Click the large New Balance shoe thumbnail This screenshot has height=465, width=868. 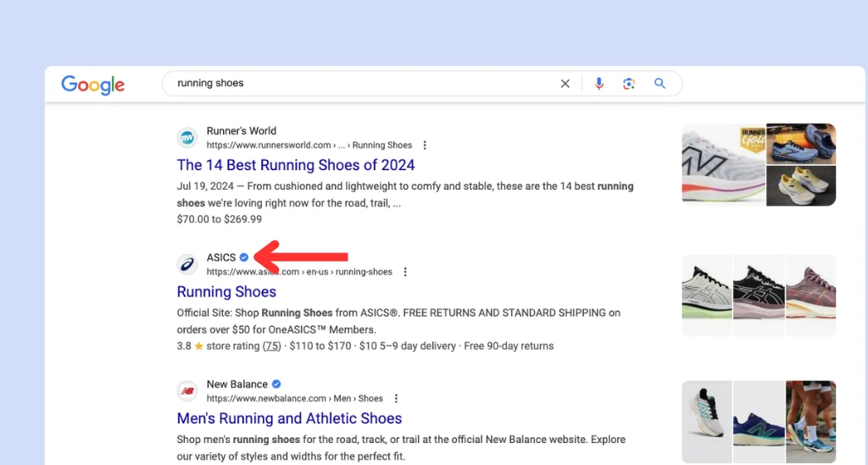click(x=724, y=165)
